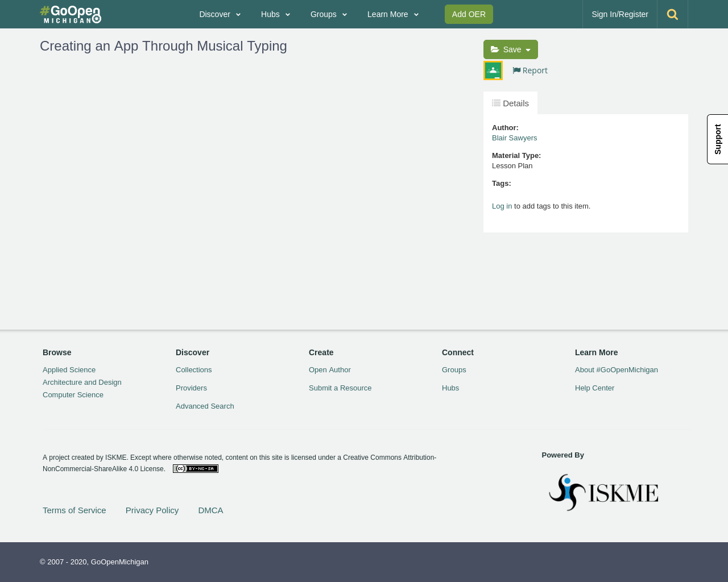The height and width of the screenshot is (582, 728).
Task: Click the Report flag icon
Action: [516, 70]
